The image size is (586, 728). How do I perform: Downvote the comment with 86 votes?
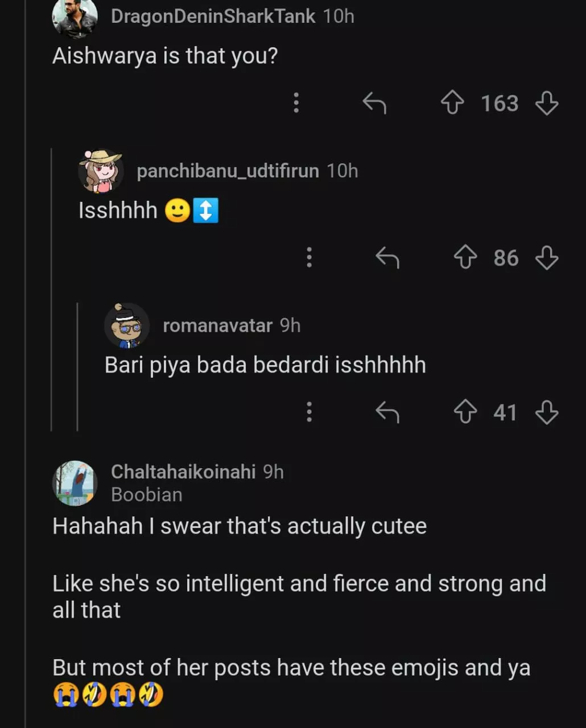point(547,258)
